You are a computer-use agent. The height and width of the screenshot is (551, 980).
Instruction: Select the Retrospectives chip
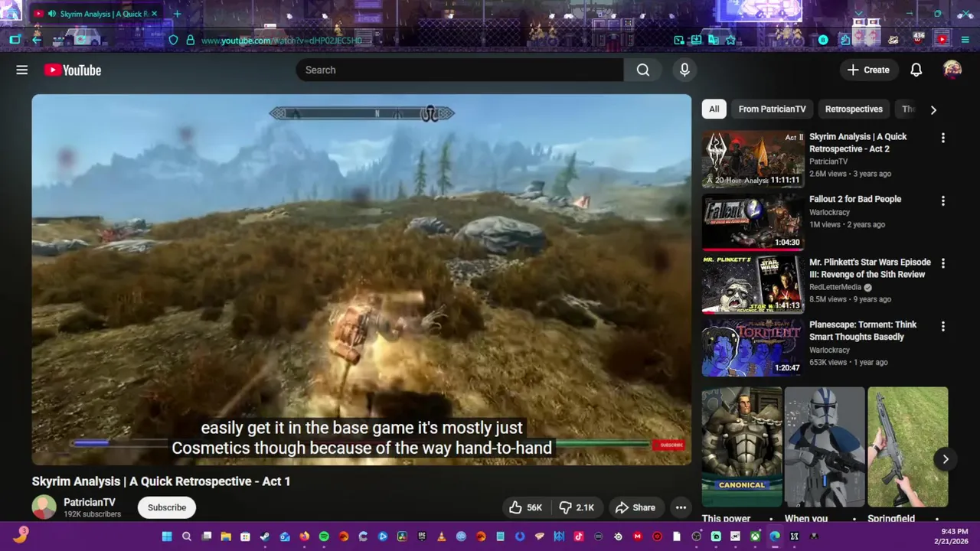tap(854, 109)
